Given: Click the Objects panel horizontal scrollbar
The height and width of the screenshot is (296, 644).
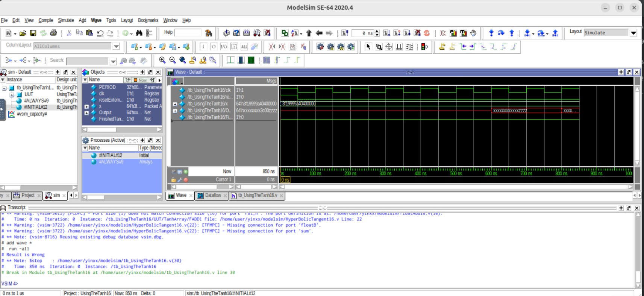Looking at the screenshot, I should (x=122, y=130).
